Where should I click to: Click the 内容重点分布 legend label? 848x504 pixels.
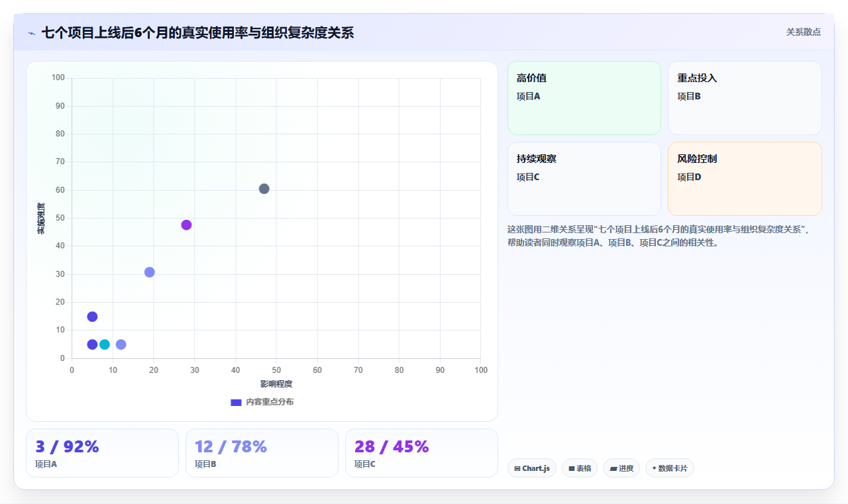270,402
